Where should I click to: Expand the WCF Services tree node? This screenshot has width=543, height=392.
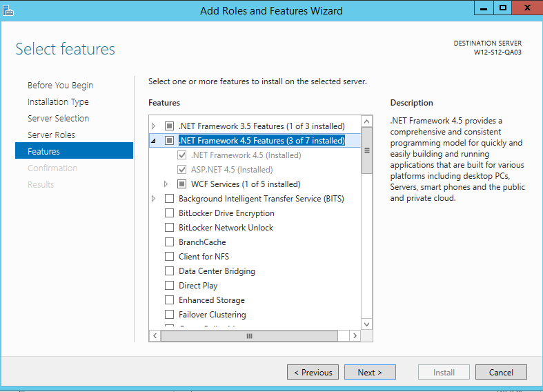[x=166, y=184]
